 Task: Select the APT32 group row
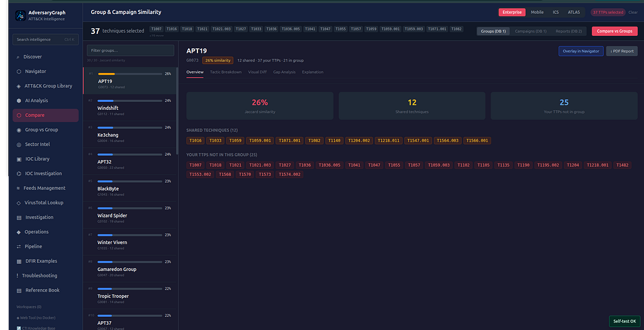(x=130, y=162)
